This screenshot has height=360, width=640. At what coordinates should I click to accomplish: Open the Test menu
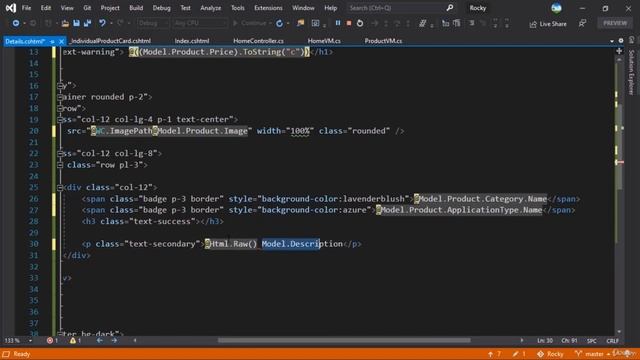(185, 8)
